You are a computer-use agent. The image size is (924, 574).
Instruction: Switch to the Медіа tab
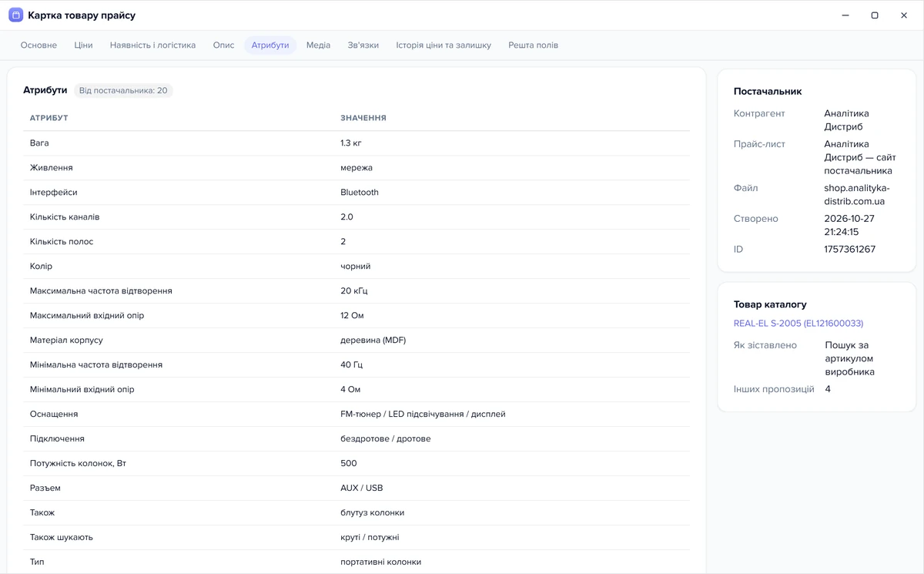coord(318,45)
